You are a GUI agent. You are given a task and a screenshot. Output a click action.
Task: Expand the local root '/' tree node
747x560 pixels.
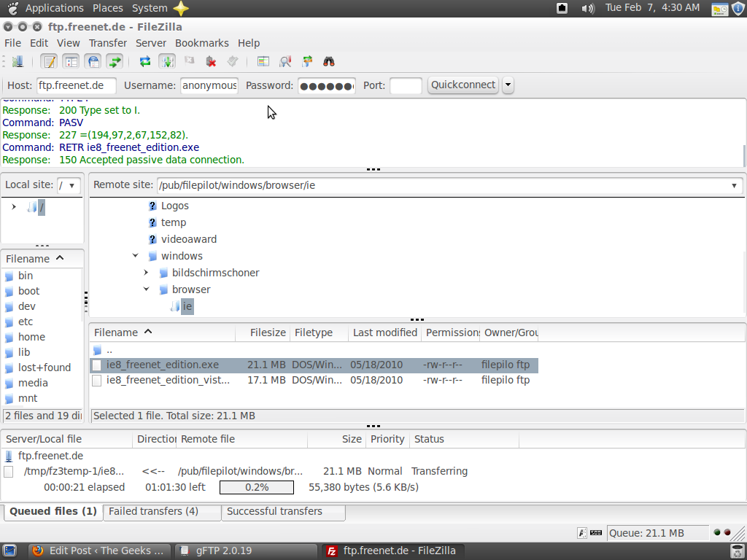coord(14,206)
